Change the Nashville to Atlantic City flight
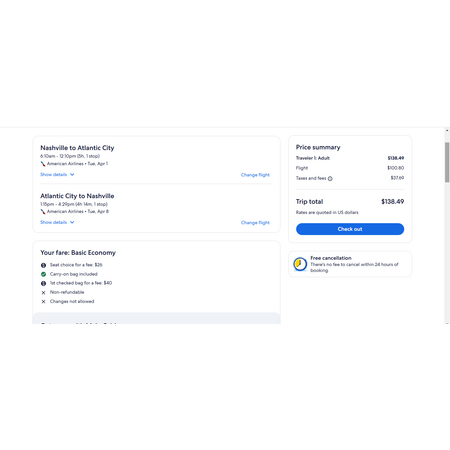This screenshot has height=450, width=450. click(x=255, y=175)
